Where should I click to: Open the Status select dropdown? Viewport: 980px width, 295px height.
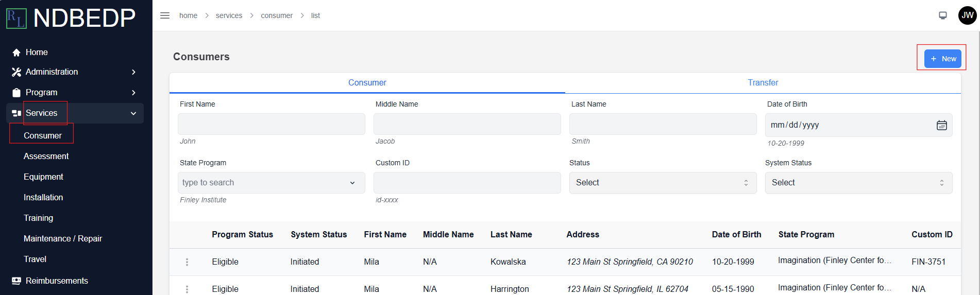tap(663, 183)
